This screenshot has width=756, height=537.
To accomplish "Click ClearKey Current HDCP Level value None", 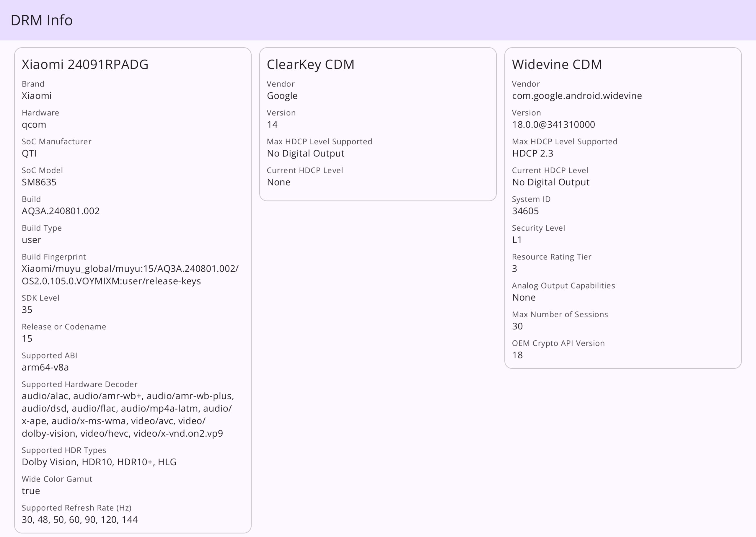I will click(278, 182).
